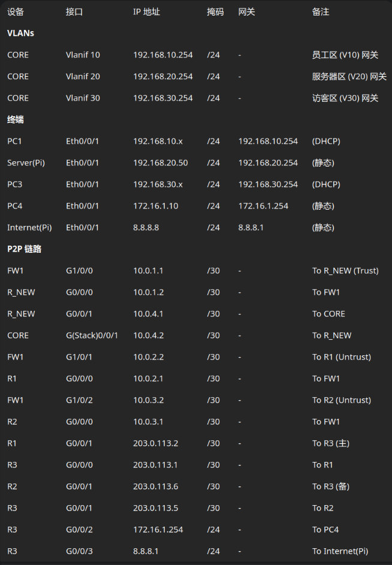Click the To R3 (主) remark

(x=331, y=443)
